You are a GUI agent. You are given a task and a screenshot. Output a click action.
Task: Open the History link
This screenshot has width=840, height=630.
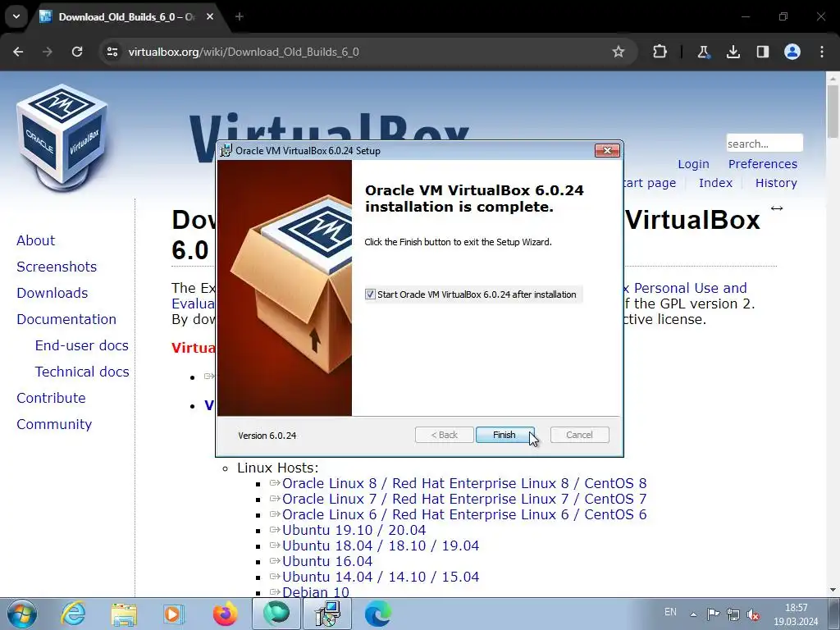point(776,183)
